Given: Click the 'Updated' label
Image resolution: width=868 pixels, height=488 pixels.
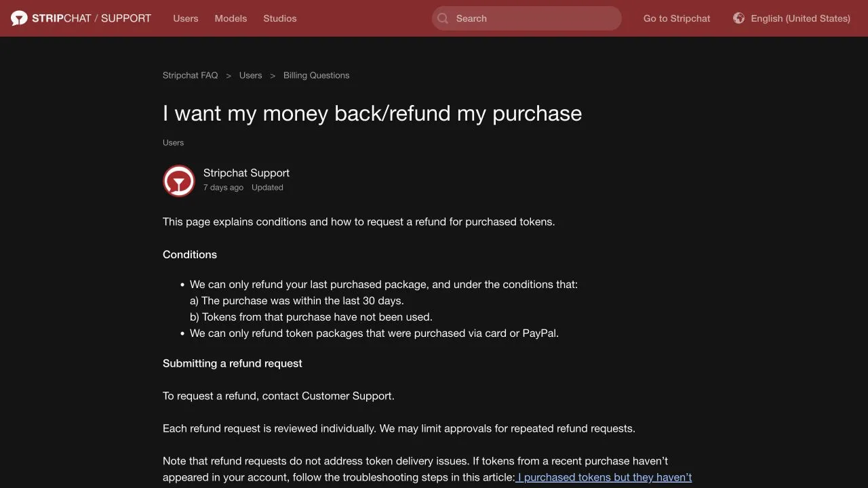Looking at the screenshot, I should point(267,188).
